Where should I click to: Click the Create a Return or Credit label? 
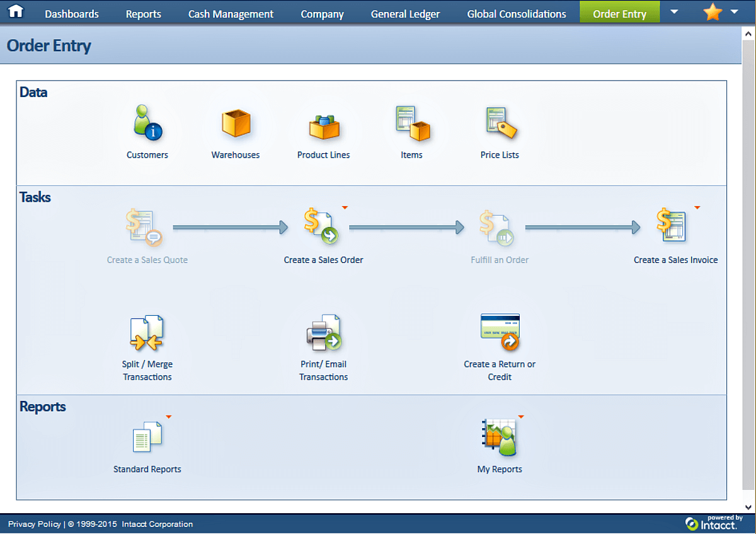tap(500, 371)
